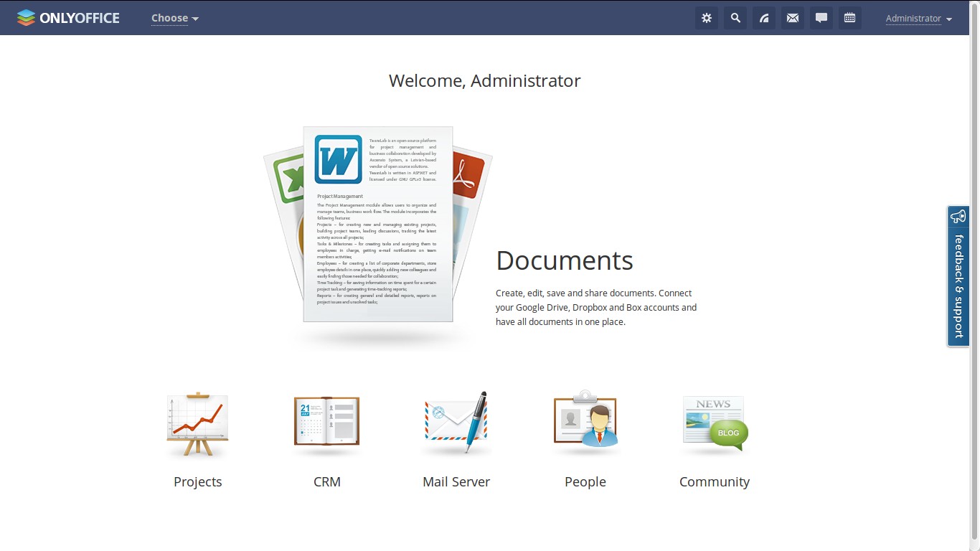Open the Projects module chart icon
The height and width of the screenshot is (551, 980).
click(x=198, y=425)
